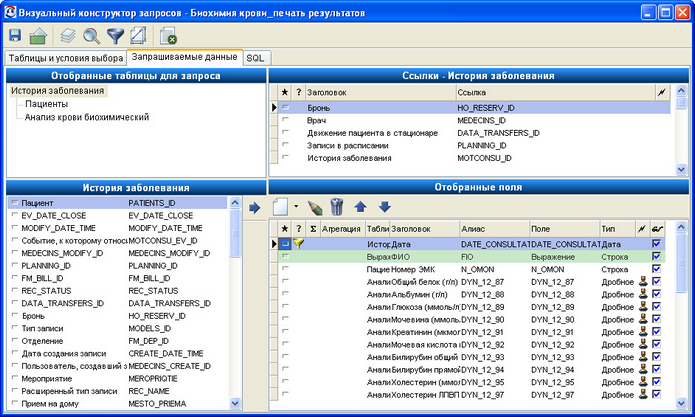Click glasses column header in fields grid

tap(657, 229)
